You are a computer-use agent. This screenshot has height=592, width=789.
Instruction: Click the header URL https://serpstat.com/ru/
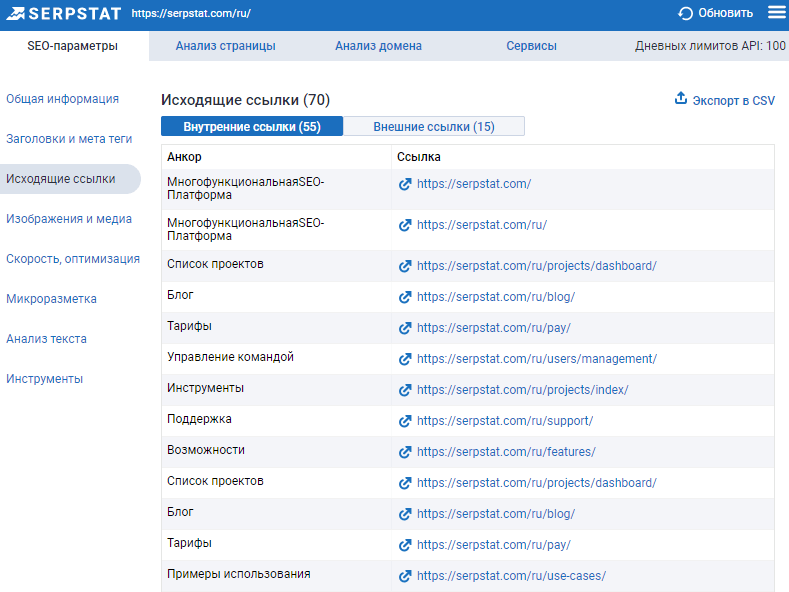[191, 14]
